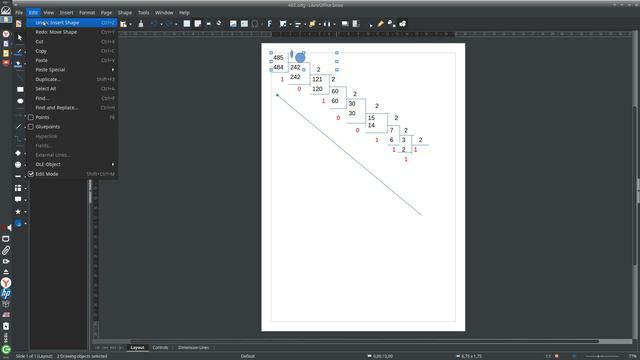Click the blue circle shape on canvas

(x=300, y=58)
